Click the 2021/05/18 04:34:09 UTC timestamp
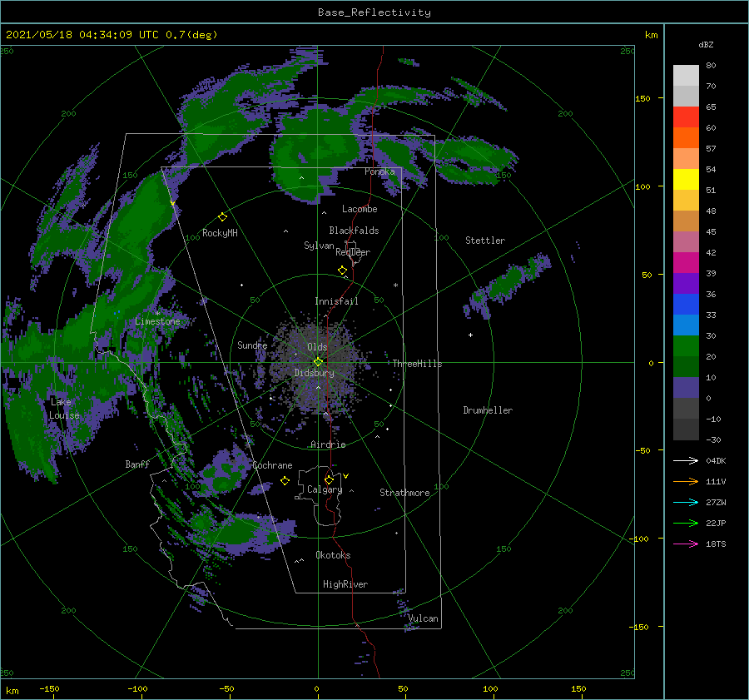The image size is (749, 700). [82, 34]
